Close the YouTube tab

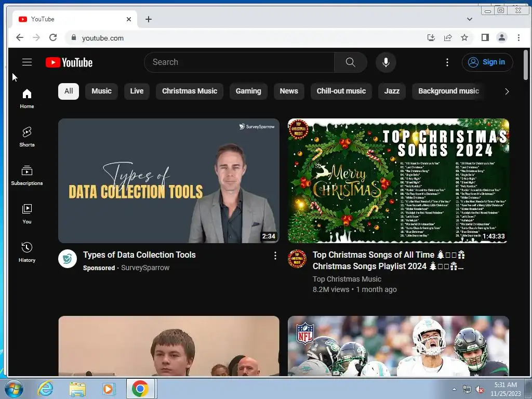click(x=129, y=19)
